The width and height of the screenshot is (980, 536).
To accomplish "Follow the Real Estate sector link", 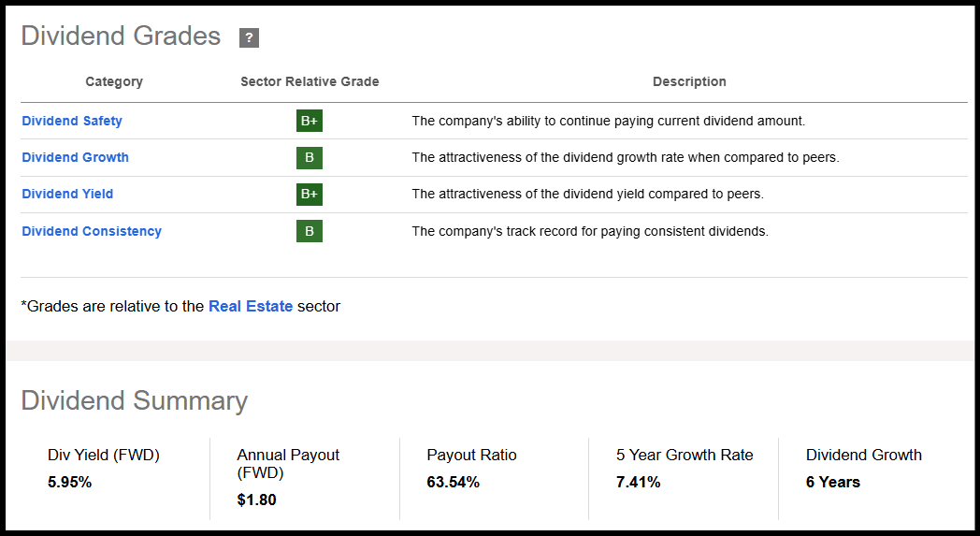I will pyautogui.click(x=251, y=306).
